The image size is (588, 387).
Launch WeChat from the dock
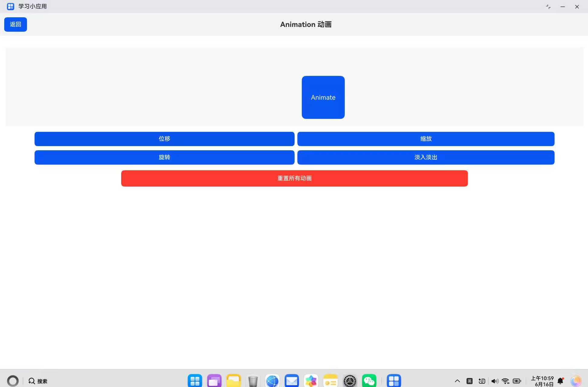click(x=369, y=381)
